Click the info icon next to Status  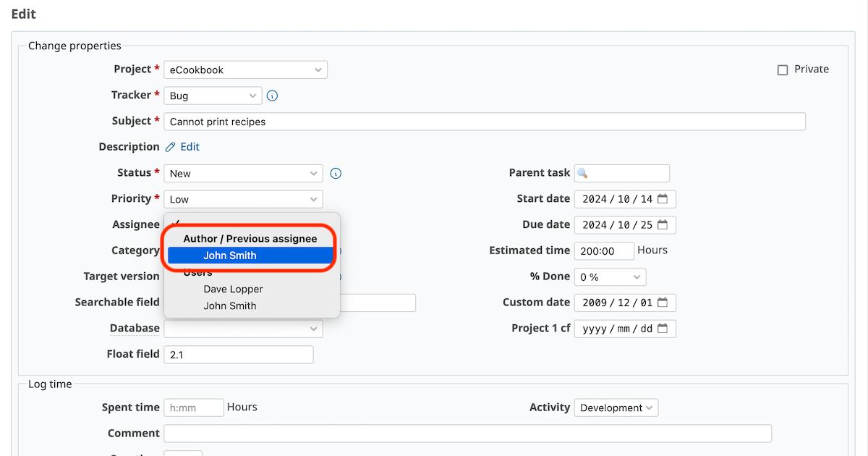click(335, 173)
